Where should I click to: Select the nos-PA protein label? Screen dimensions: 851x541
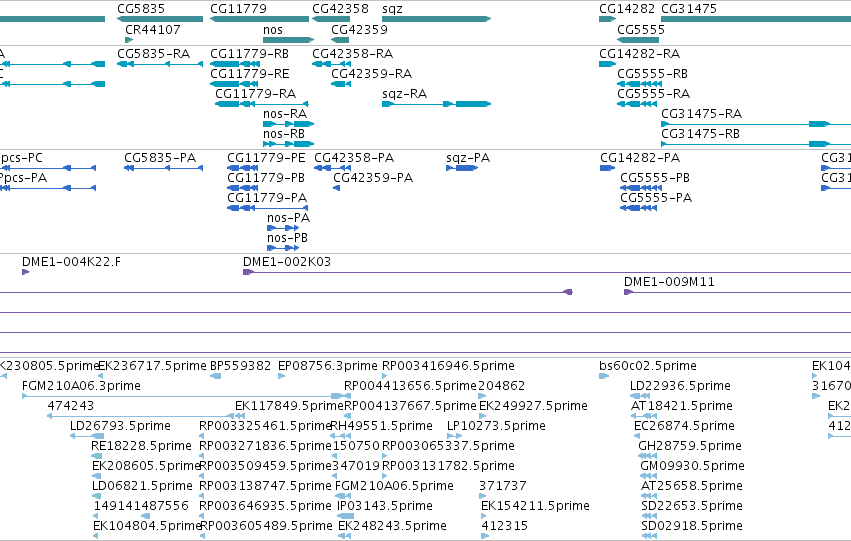coord(288,218)
